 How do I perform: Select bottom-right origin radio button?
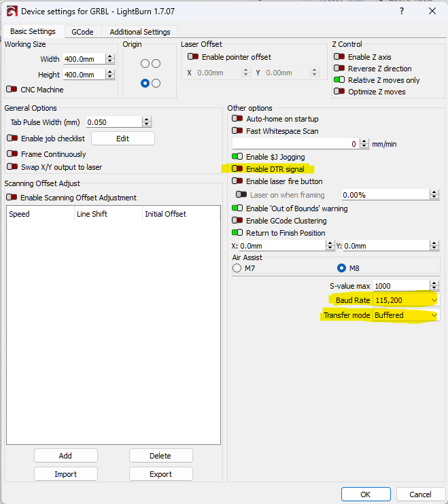pyautogui.click(x=156, y=84)
